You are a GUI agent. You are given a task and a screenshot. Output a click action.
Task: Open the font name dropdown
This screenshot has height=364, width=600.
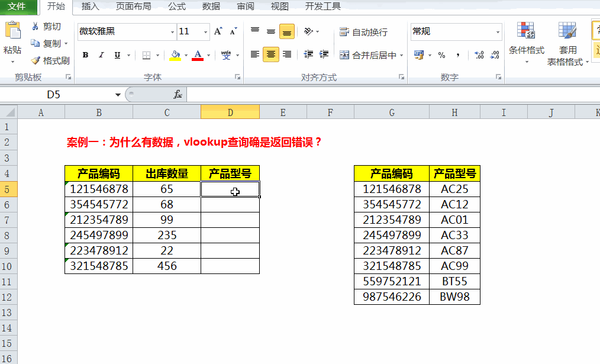(x=172, y=32)
